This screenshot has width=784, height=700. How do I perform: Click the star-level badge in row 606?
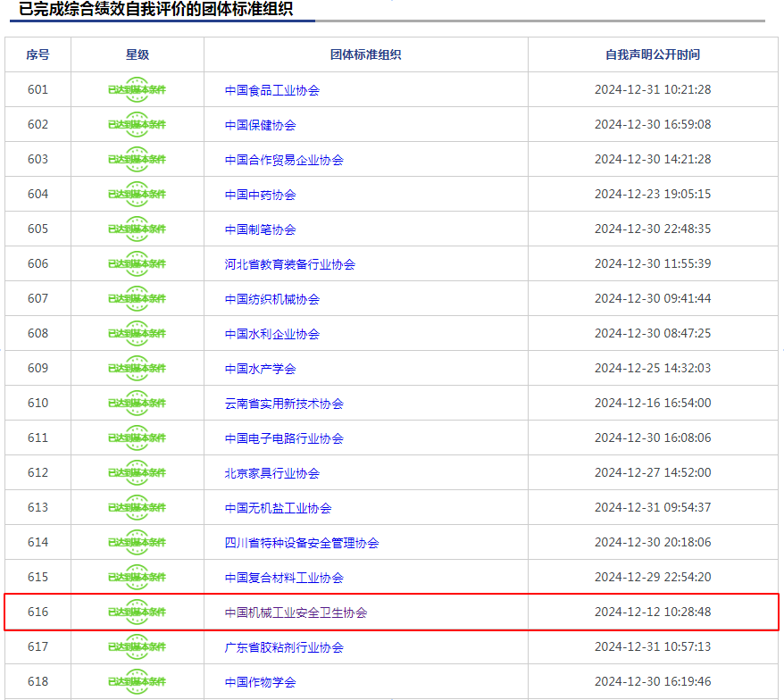(137, 263)
